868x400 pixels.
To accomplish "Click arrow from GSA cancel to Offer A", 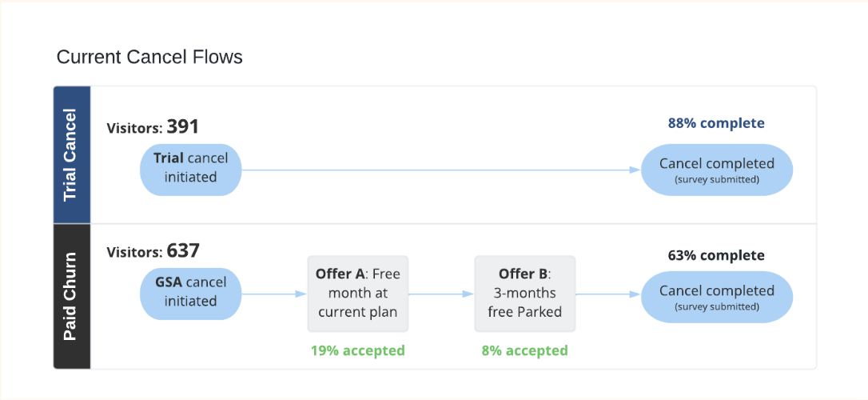I will [x=274, y=294].
